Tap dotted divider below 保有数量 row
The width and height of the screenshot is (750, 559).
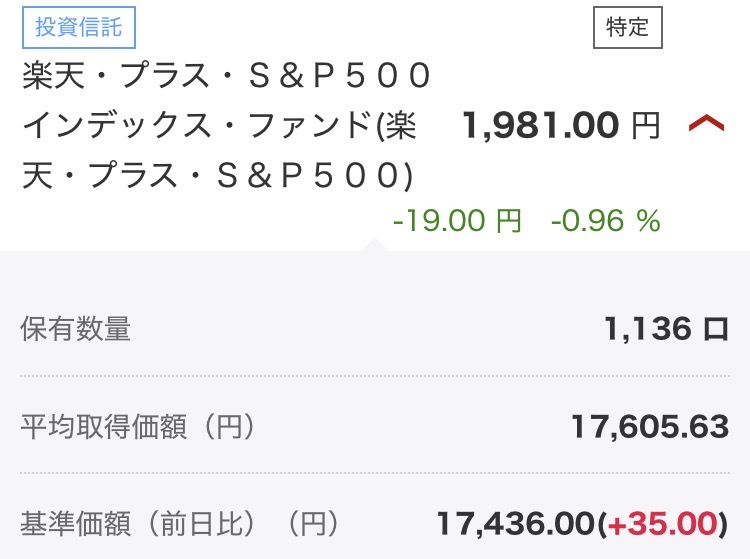(x=375, y=376)
